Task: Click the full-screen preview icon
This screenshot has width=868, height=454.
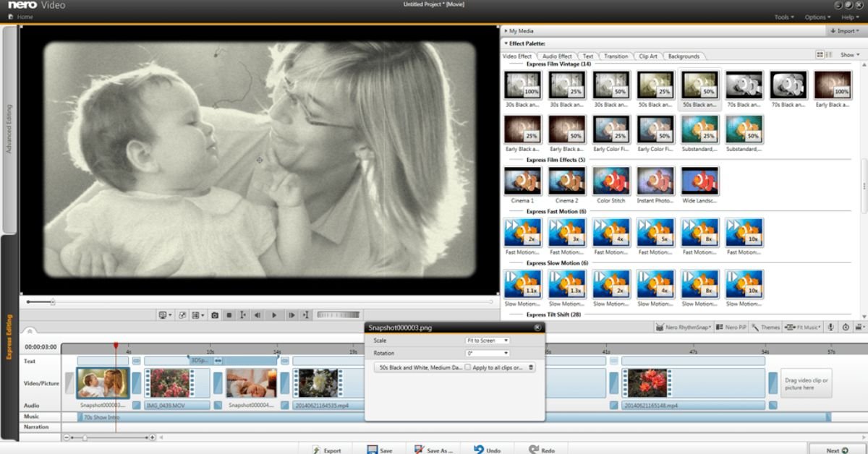Action: coord(182,315)
